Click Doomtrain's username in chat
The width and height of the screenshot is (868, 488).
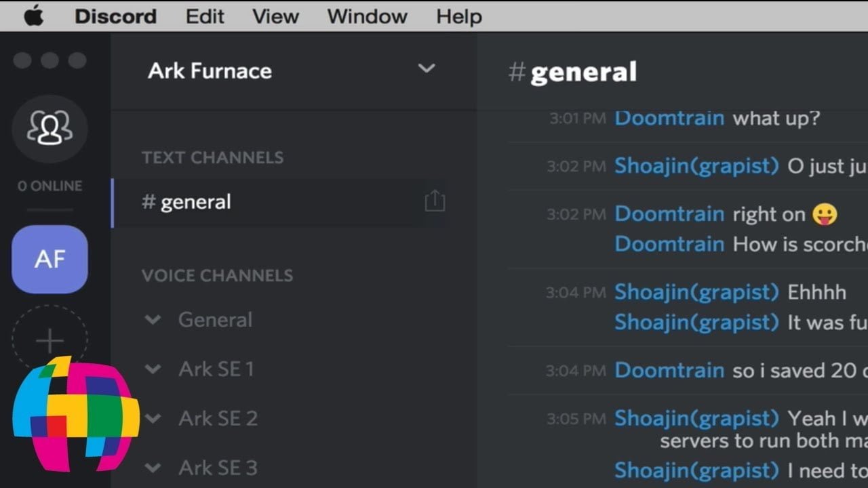[x=669, y=118]
